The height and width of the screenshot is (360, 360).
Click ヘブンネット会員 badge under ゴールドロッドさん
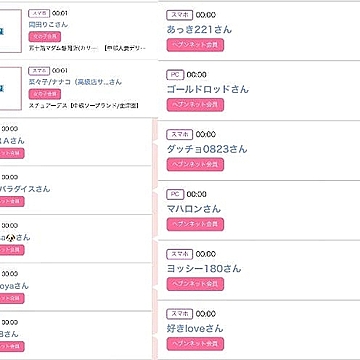coord(195,105)
